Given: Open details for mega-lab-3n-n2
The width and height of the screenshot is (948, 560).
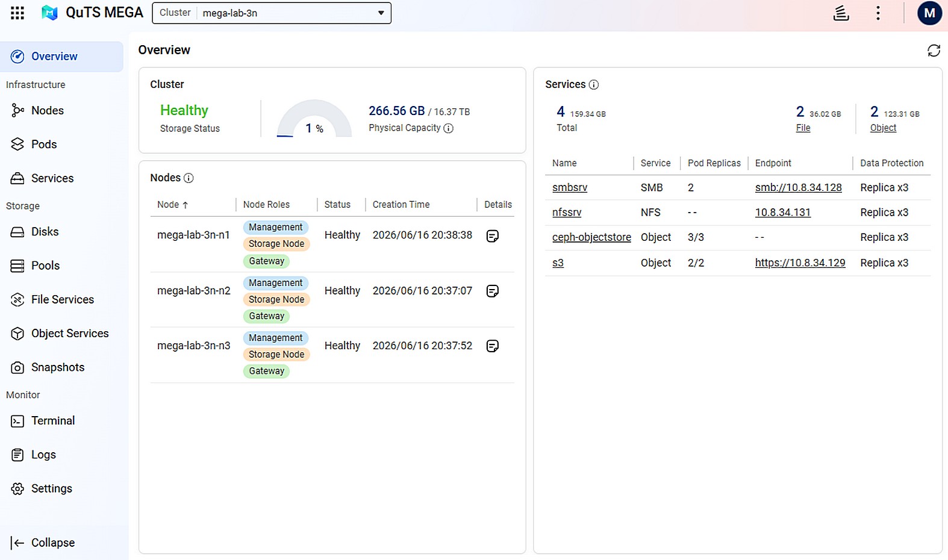Looking at the screenshot, I should [493, 291].
